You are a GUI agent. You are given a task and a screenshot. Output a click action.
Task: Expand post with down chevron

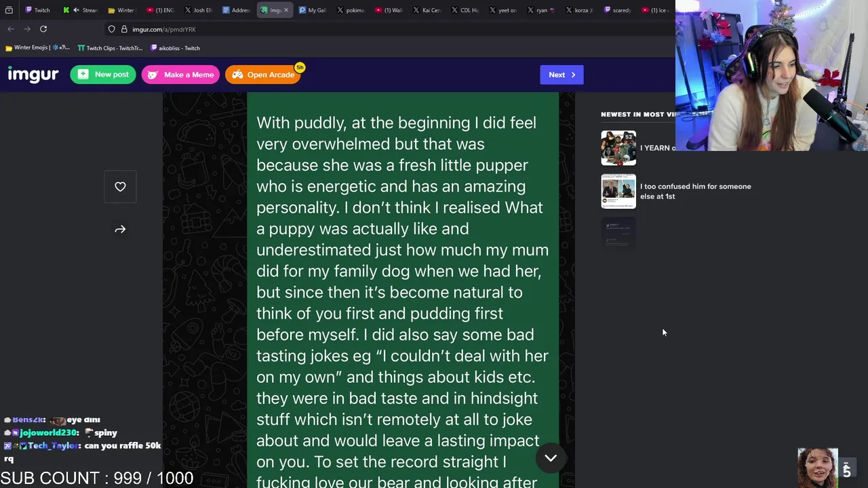(551, 458)
